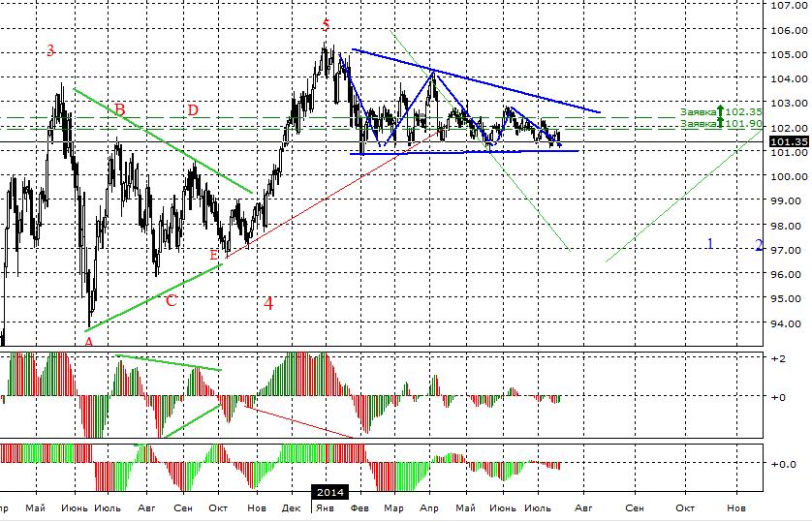Click the 104.00 price axis label
The height and width of the screenshot is (522, 812).
point(789,78)
